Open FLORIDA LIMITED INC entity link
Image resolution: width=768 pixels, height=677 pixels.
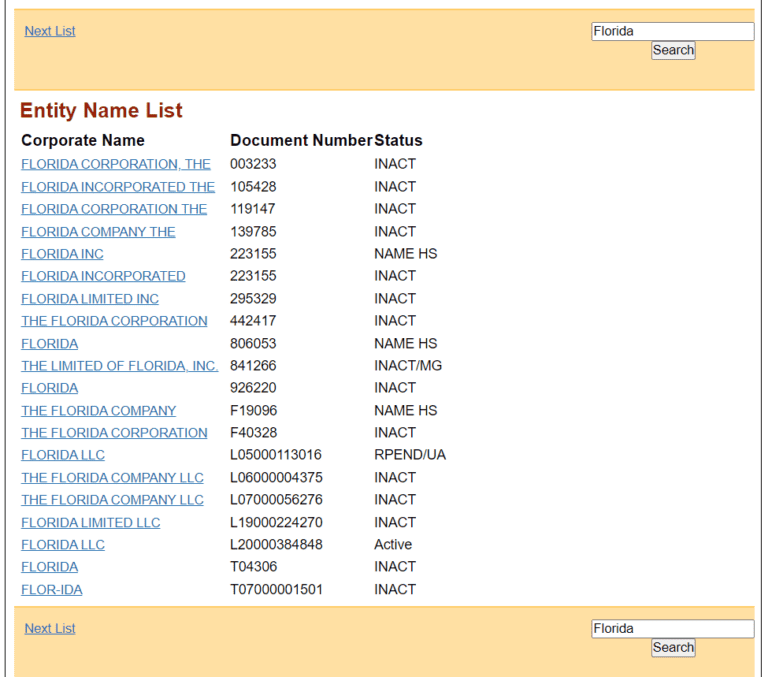(90, 299)
